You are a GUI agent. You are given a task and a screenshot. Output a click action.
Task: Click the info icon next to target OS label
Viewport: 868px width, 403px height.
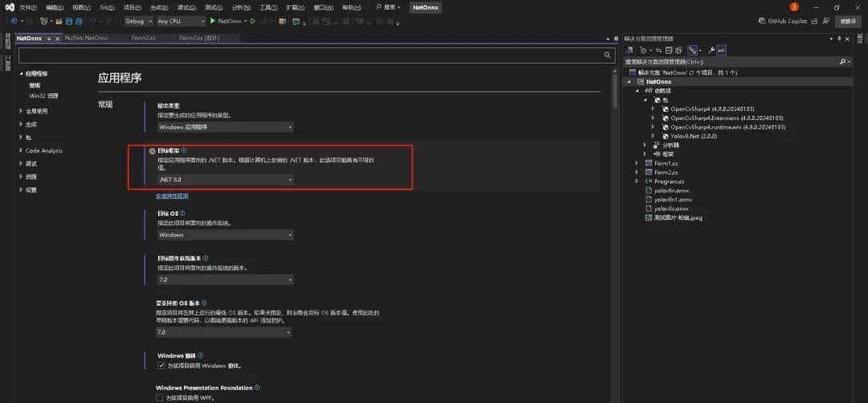click(182, 213)
